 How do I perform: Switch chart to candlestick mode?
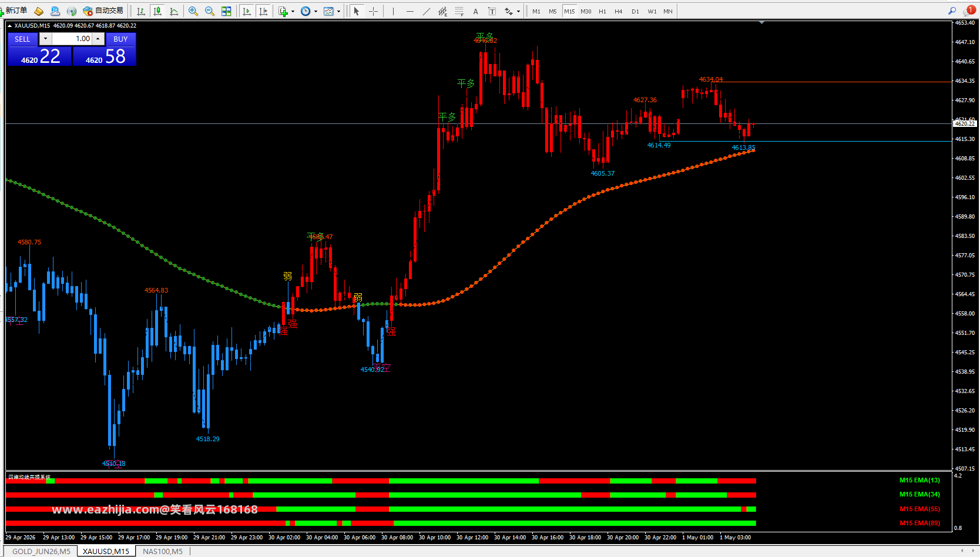[157, 11]
